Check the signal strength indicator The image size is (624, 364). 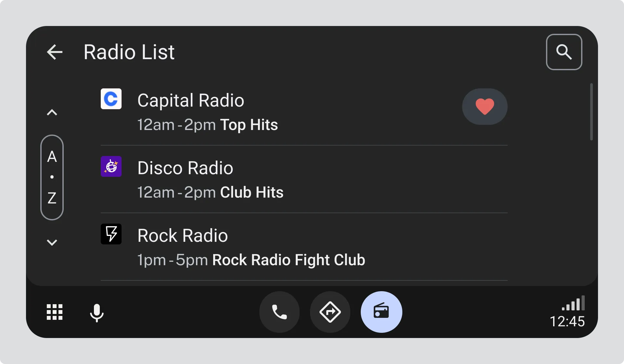pos(573,303)
